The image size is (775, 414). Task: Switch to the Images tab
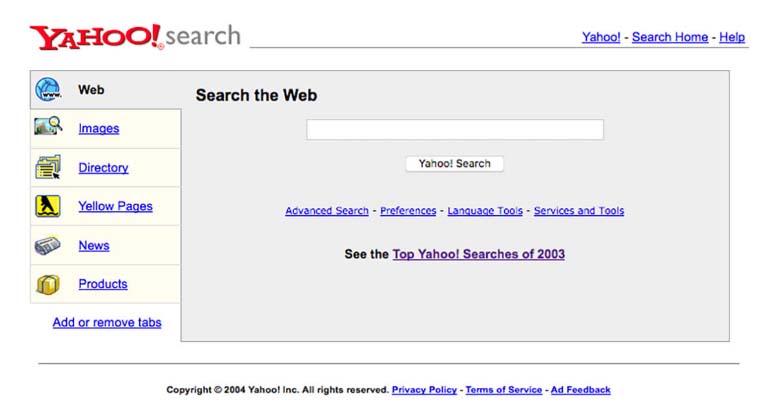[98, 128]
